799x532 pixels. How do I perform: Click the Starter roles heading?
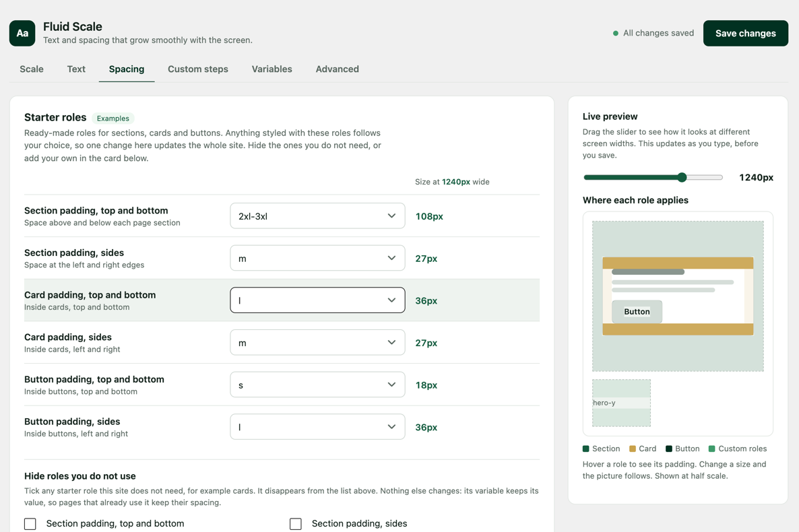pyautogui.click(x=55, y=117)
